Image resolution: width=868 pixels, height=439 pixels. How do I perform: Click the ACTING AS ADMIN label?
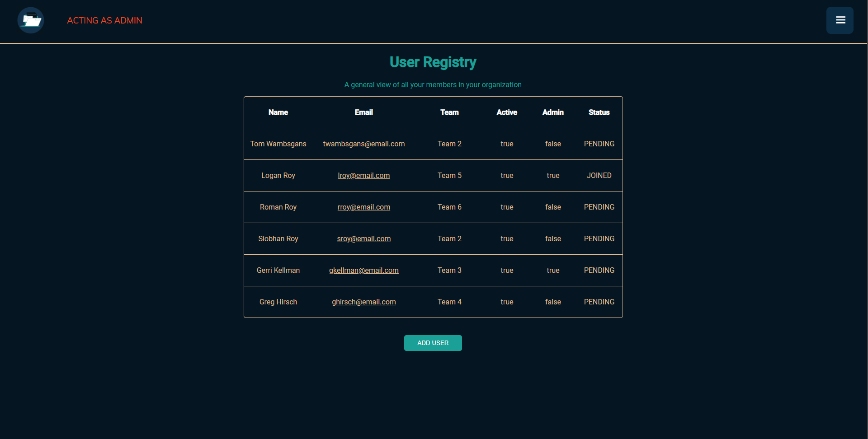click(x=104, y=20)
